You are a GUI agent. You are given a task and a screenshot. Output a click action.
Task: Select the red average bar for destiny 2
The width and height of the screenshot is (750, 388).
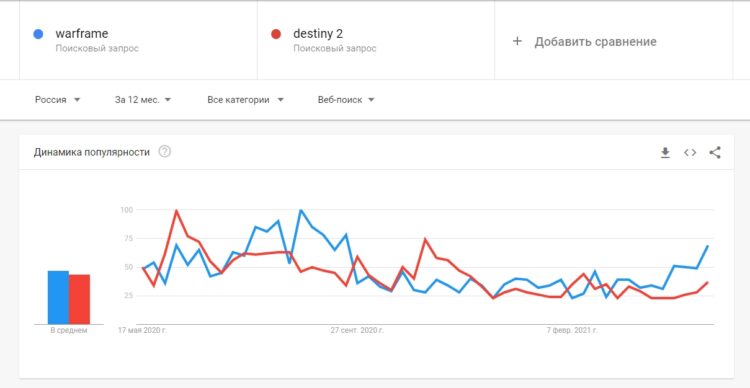click(79, 299)
